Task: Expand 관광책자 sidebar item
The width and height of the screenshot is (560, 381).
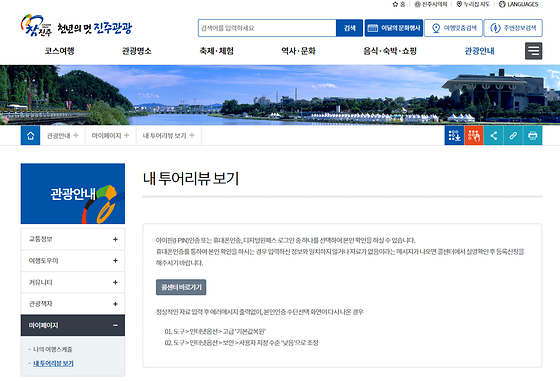Action: coord(73,304)
